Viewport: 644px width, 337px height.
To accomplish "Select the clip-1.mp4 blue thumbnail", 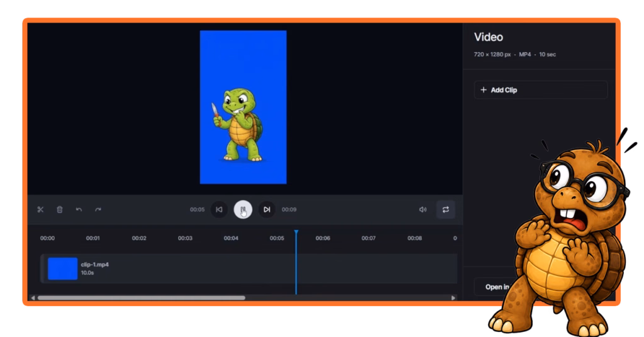I will pyautogui.click(x=62, y=268).
